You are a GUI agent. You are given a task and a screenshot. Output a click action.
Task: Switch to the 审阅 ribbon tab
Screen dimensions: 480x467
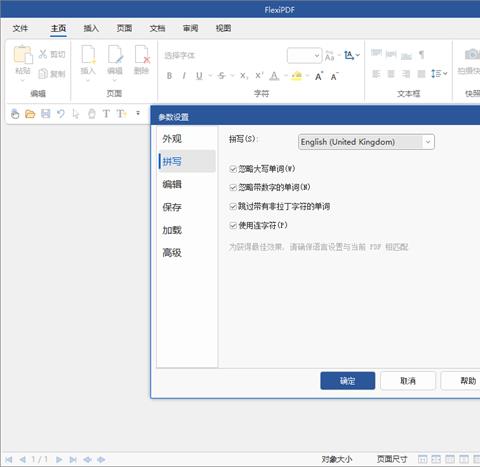point(190,28)
